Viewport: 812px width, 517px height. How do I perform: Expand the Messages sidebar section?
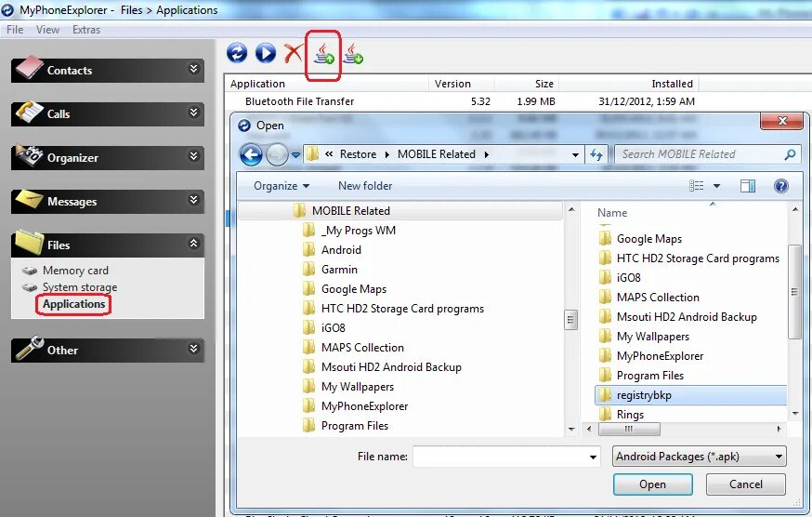(193, 200)
